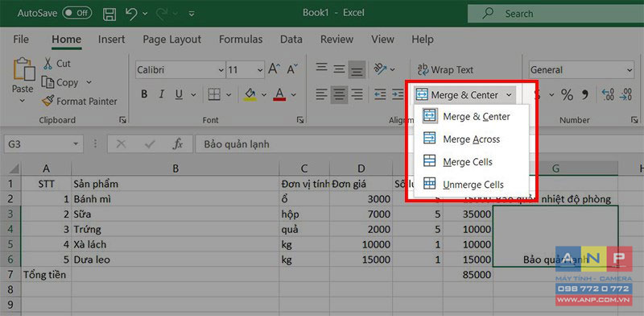Click the Increase Decimal icon
The image size is (644, 316).
(608, 94)
